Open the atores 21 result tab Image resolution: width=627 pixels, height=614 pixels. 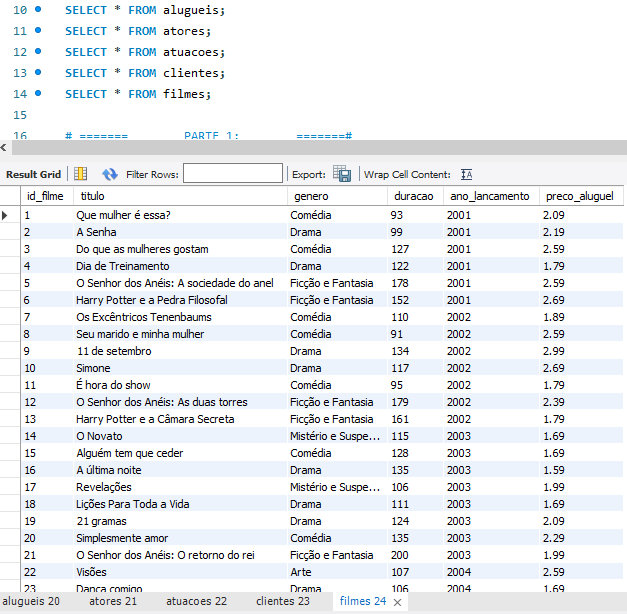coord(112,602)
